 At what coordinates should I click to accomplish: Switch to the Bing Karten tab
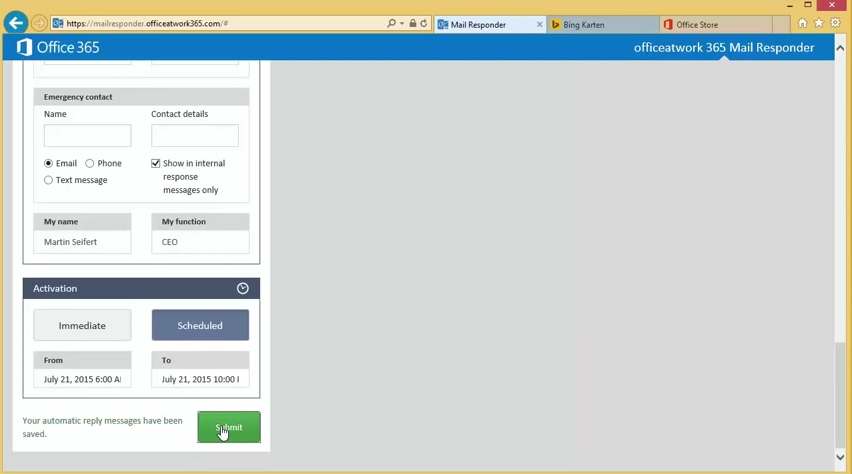[x=602, y=24]
